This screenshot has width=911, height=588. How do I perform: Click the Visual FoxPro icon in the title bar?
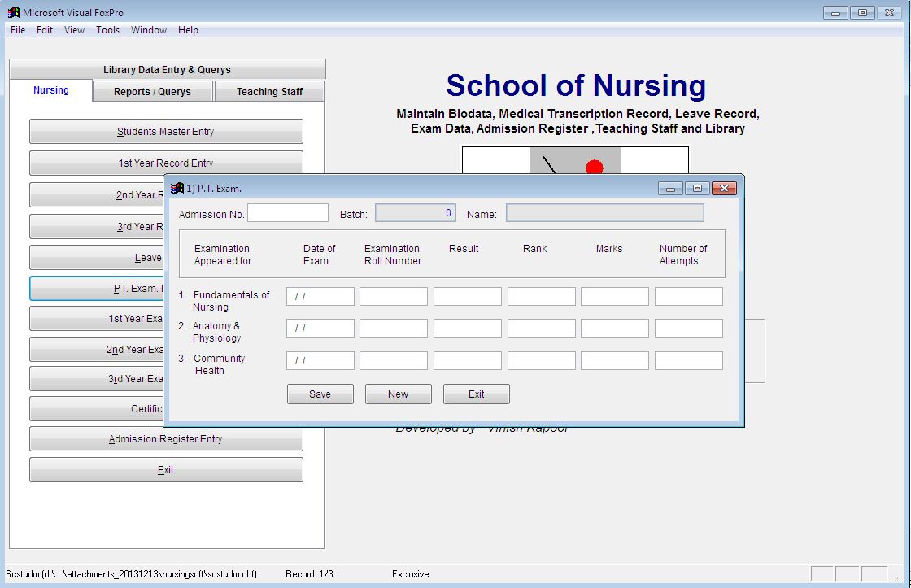(10, 12)
